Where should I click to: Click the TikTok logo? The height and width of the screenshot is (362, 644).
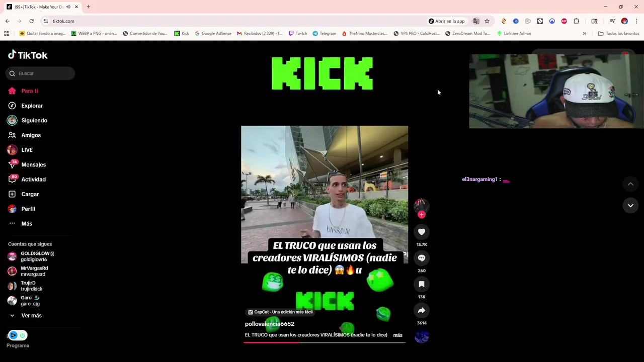(28, 55)
